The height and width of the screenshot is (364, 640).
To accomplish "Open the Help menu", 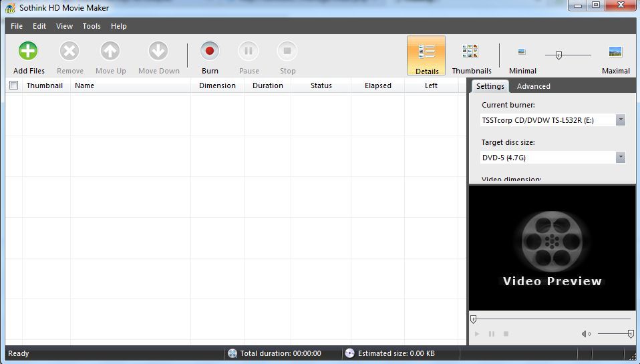I will tap(119, 26).
